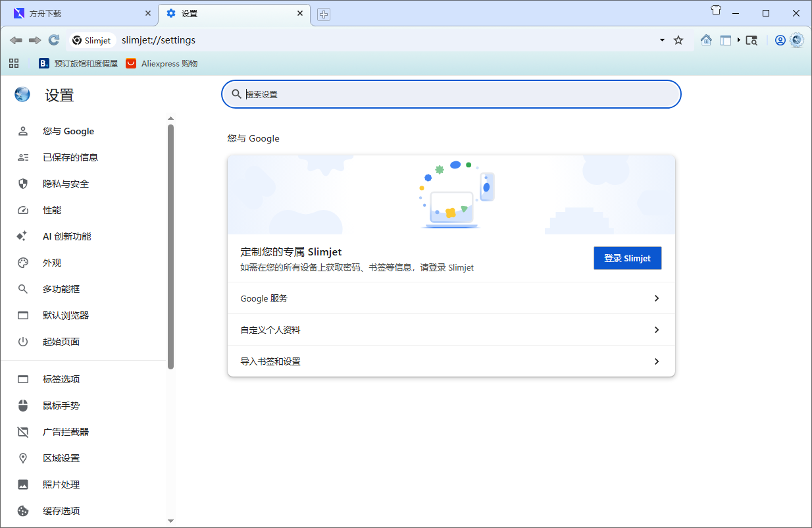
Task: Open the 区域设置 section
Action: click(x=61, y=458)
